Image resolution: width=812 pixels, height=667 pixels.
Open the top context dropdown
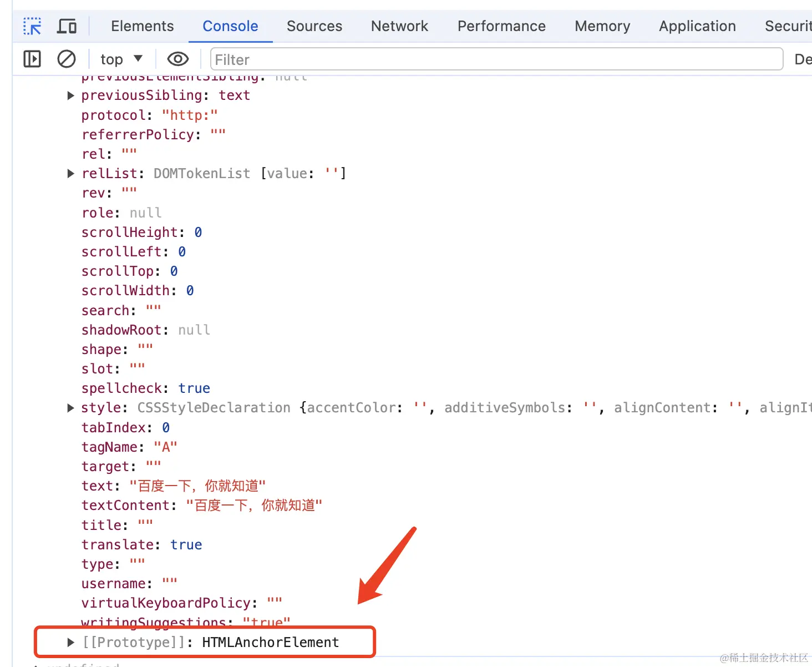(121, 59)
